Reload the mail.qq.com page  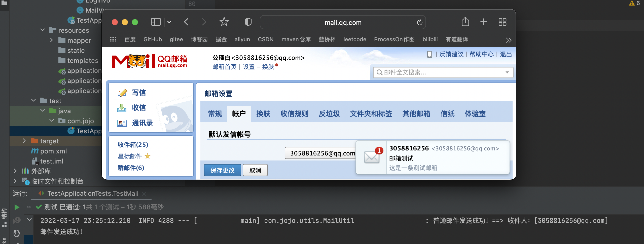click(419, 22)
